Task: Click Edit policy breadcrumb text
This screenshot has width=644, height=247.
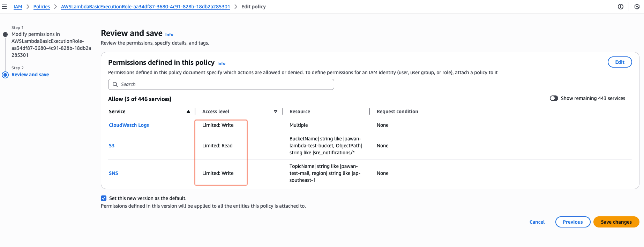Action: [x=254, y=7]
